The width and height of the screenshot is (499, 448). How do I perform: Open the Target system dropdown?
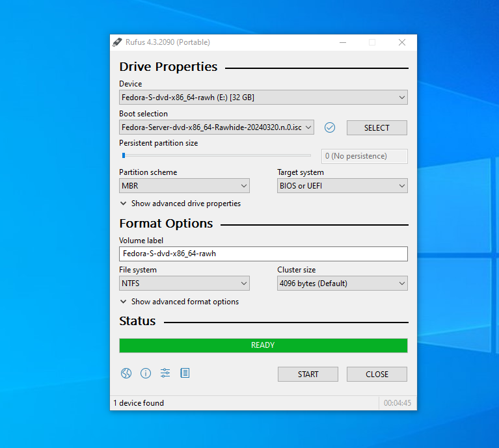342,186
